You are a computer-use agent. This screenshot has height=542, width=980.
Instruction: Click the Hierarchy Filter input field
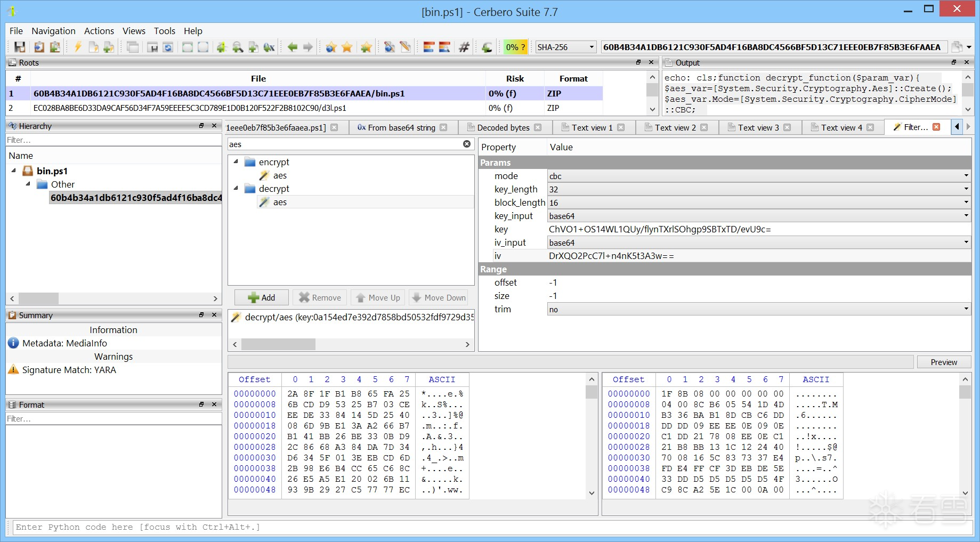(x=114, y=140)
